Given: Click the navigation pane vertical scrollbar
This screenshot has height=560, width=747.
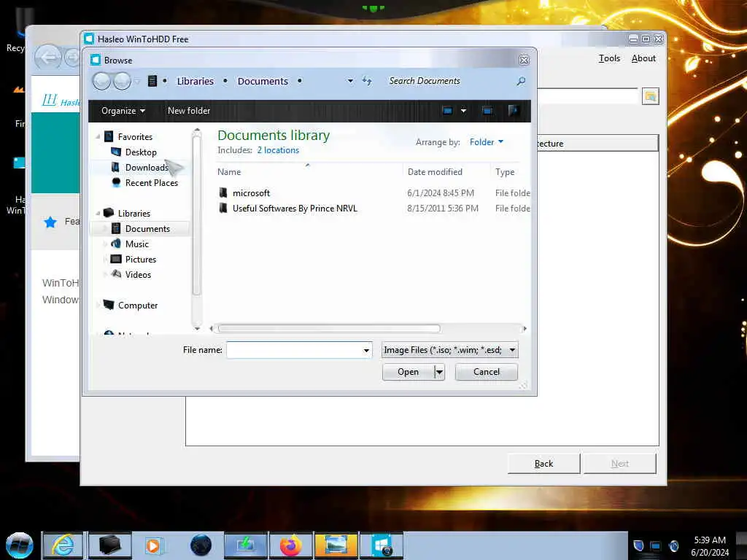Looking at the screenshot, I should (197, 214).
